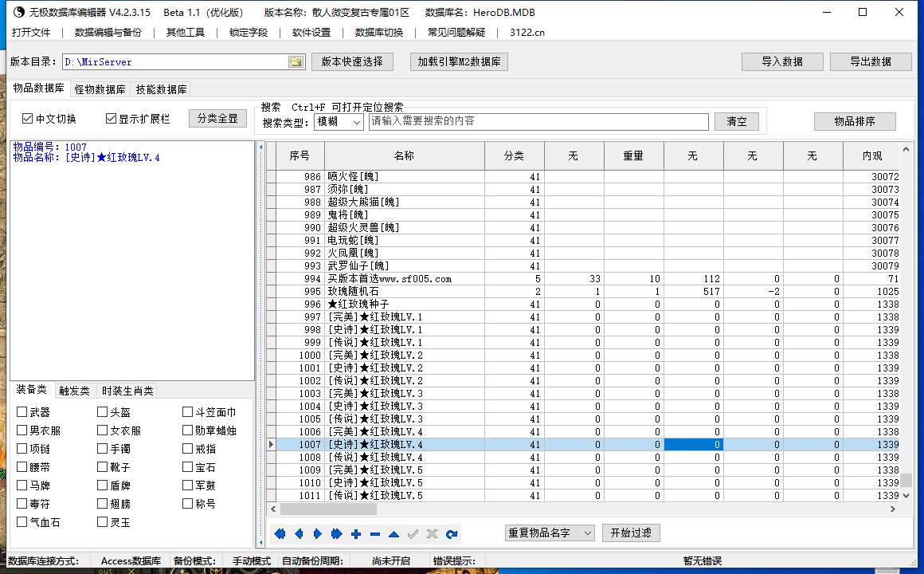Post the edit with the checkmark icon

click(x=413, y=534)
